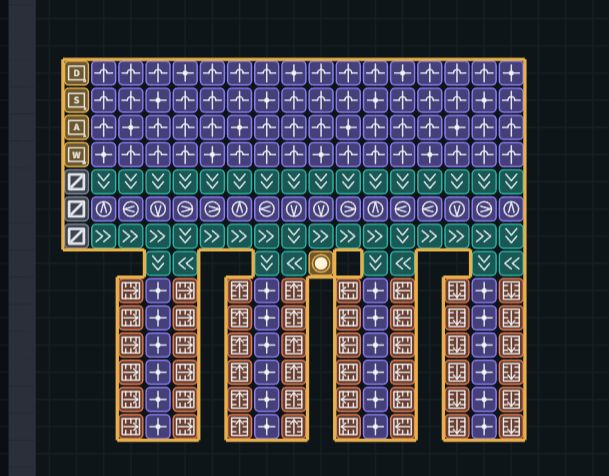Click the slash tile beside the circled-arrow row
Screen dimensions: 609x476
point(77,209)
